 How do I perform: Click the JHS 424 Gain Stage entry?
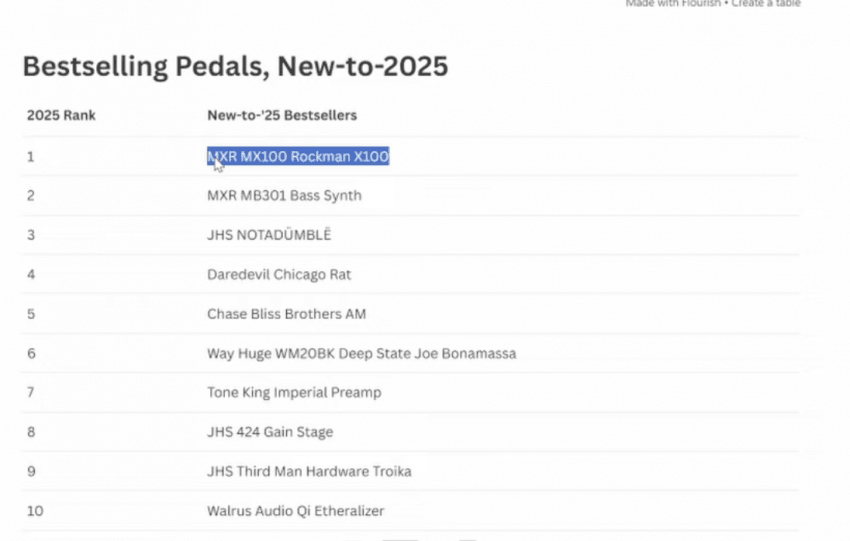[270, 432]
